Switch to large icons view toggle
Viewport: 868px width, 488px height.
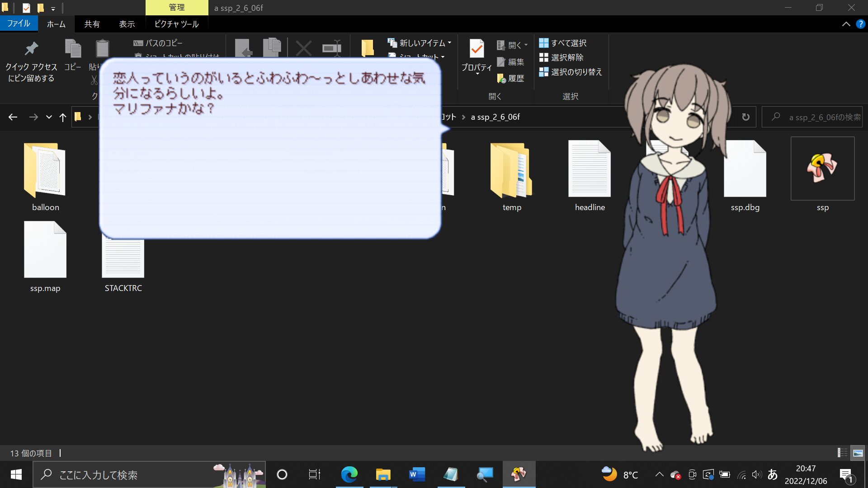point(858,453)
